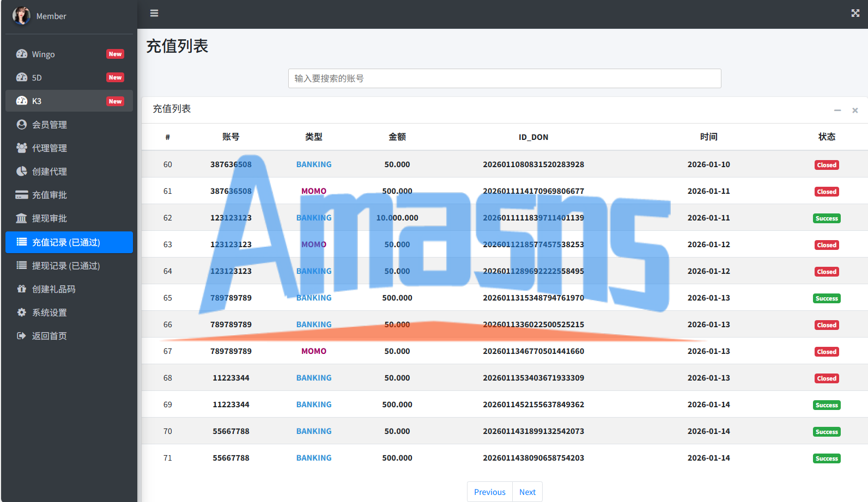Remove the 充值列表 card with X icon
The height and width of the screenshot is (502, 868).
tap(855, 111)
